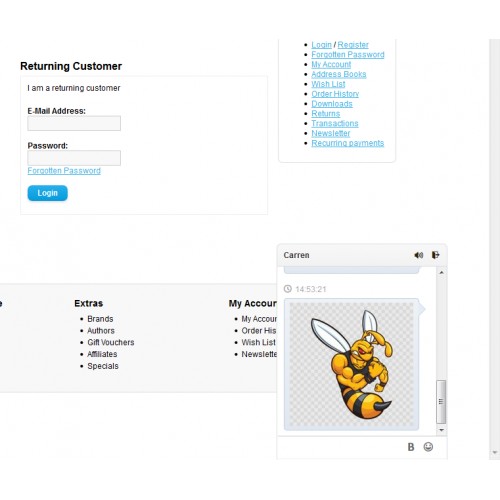The width and height of the screenshot is (500, 500).
Task: Click the chat scrollbar thumb
Action: click(x=441, y=402)
